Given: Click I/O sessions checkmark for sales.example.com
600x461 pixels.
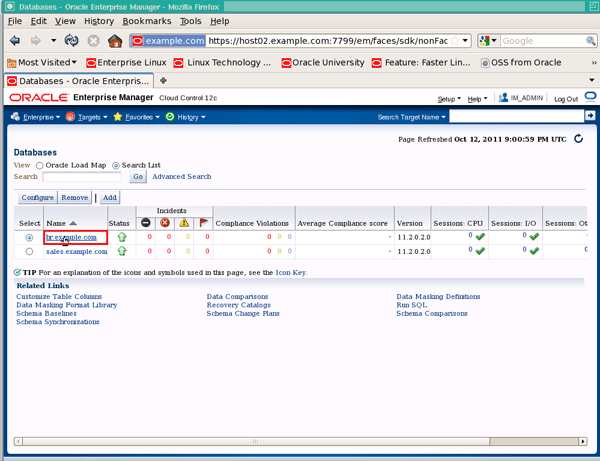Looking at the screenshot, I should point(534,251).
